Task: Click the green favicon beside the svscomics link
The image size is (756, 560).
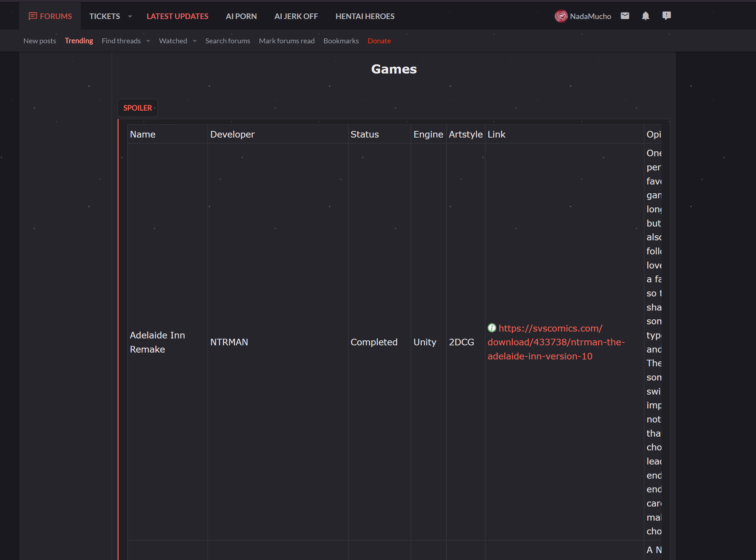Action: (491, 328)
